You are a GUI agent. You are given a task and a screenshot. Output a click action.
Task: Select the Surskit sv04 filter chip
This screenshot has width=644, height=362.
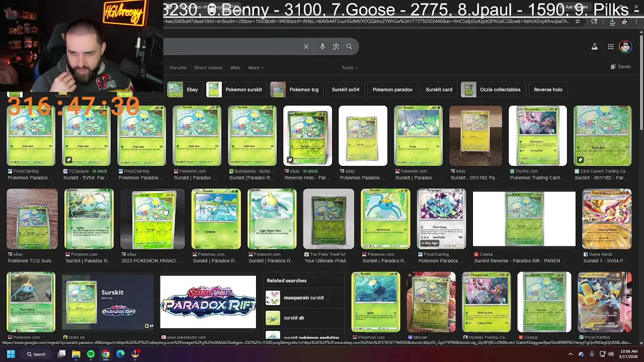346,89
